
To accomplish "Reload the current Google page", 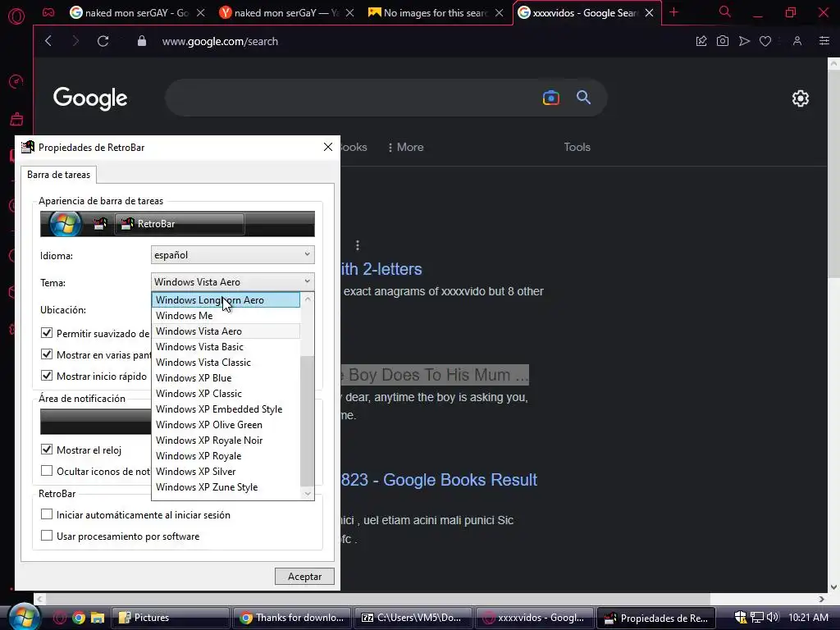I will pos(103,41).
